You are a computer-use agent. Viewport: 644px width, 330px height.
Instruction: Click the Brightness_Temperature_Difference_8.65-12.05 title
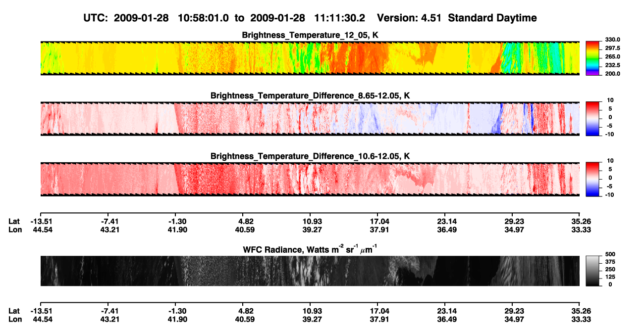[x=310, y=95]
